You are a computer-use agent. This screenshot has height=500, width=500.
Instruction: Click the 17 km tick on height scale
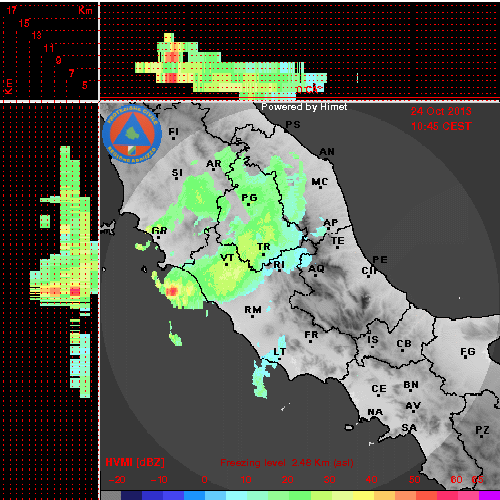[x=11, y=10]
